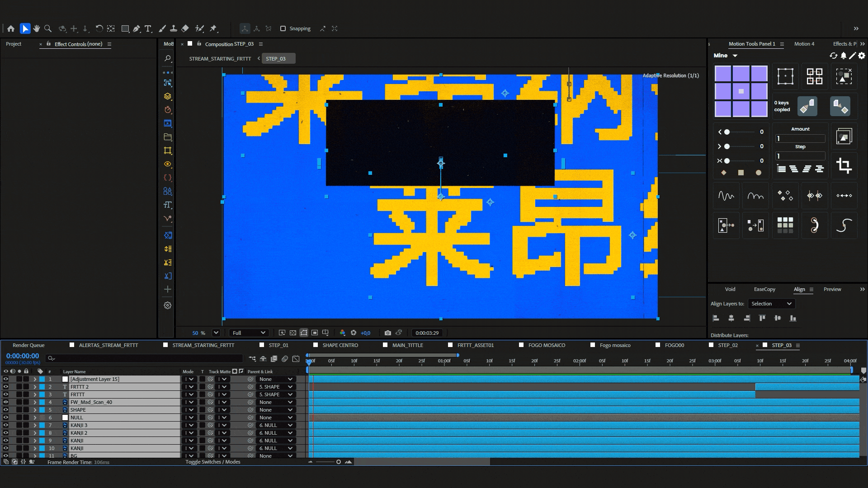
Task: Click the STREAM_STARTING_FRTTT breadcrumb
Action: 220,59
